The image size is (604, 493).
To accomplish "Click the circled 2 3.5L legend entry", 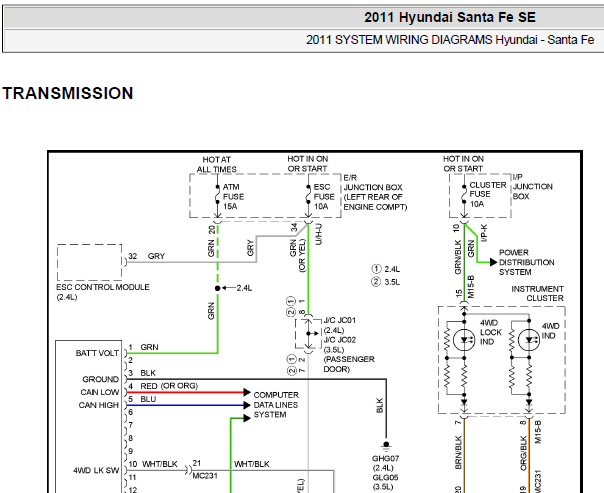I will (x=386, y=282).
